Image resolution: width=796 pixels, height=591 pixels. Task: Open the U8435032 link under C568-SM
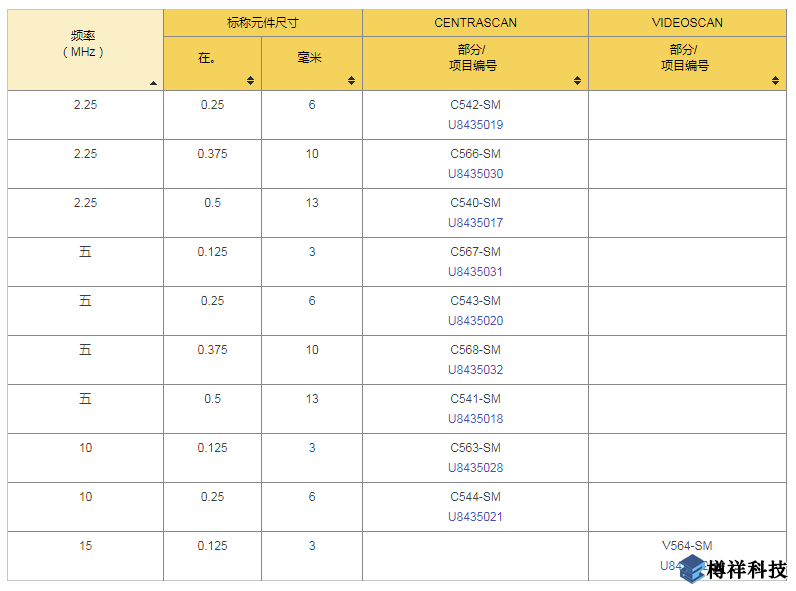click(x=475, y=370)
